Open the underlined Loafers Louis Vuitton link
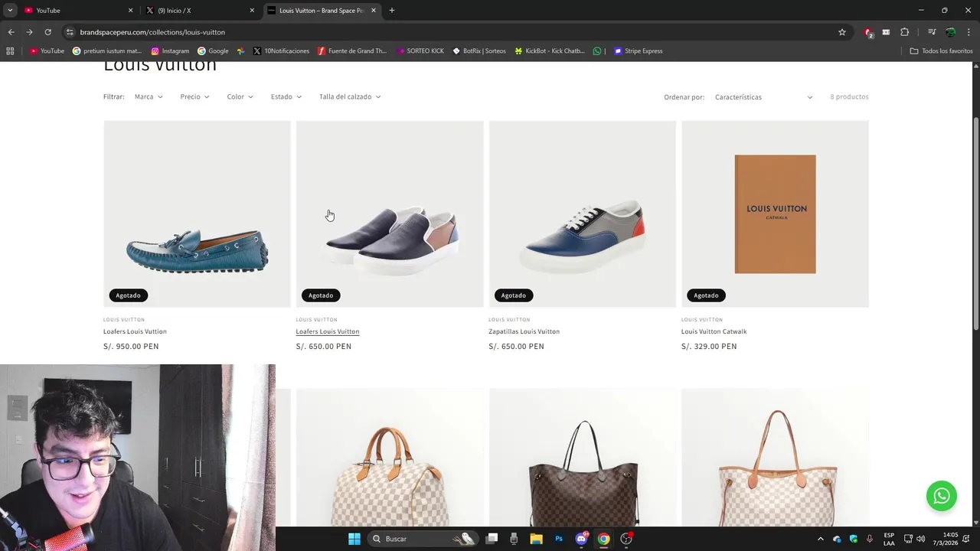 pyautogui.click(x=328, y=331)
